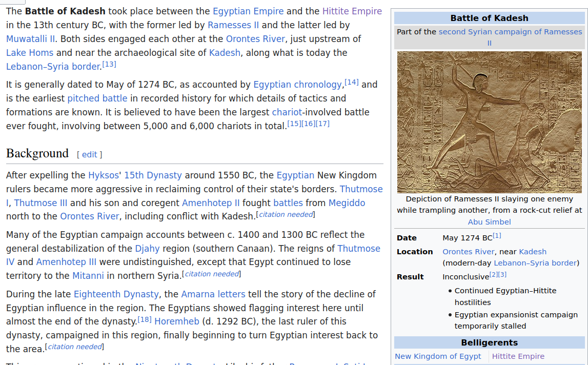The image size is (588, 365).
Task: Open the Hittite Empire link in intro
Action: (x=352, y=11)
